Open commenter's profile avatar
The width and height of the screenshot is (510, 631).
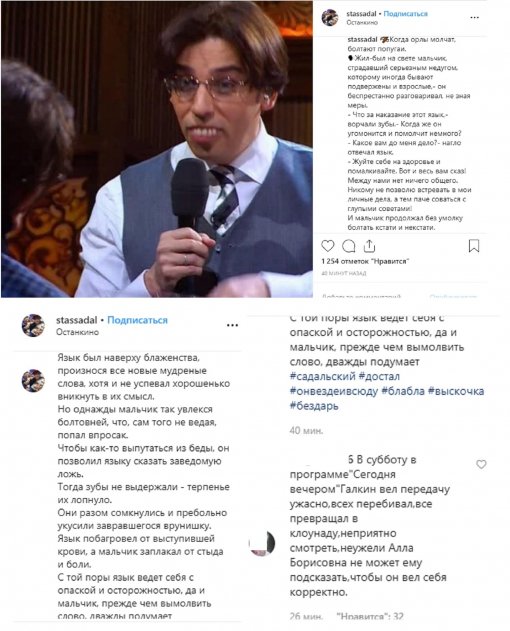262,543
